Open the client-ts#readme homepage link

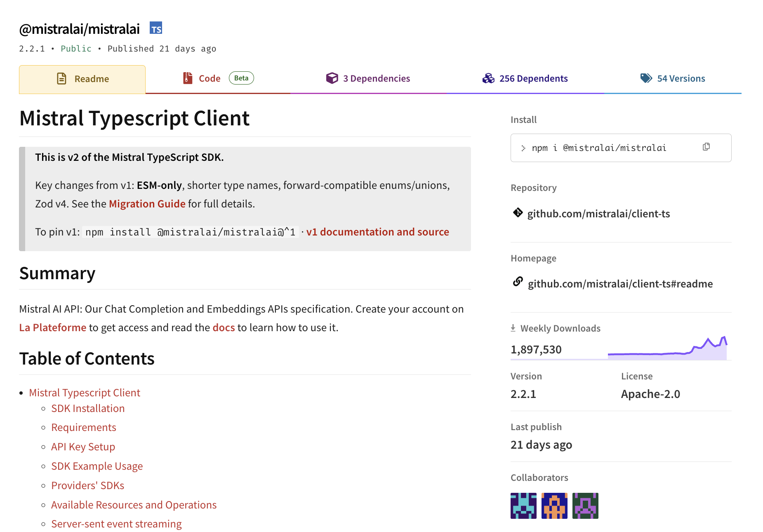click(x=620, y=284)
